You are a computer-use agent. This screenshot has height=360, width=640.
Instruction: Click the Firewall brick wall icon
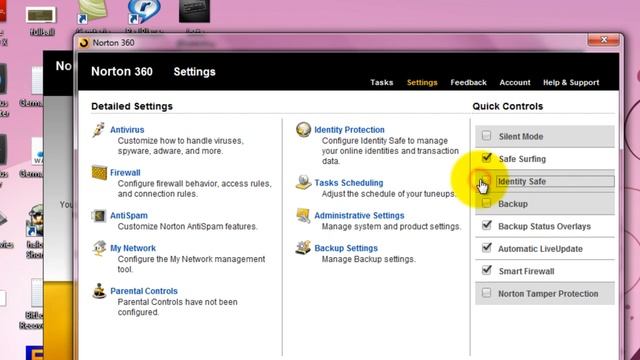click(99, 173)
